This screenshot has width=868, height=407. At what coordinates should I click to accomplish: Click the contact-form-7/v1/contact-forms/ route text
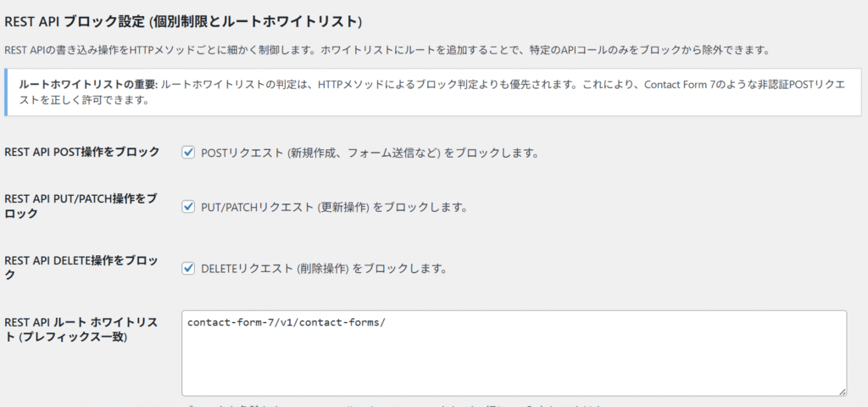pos(287,323)
